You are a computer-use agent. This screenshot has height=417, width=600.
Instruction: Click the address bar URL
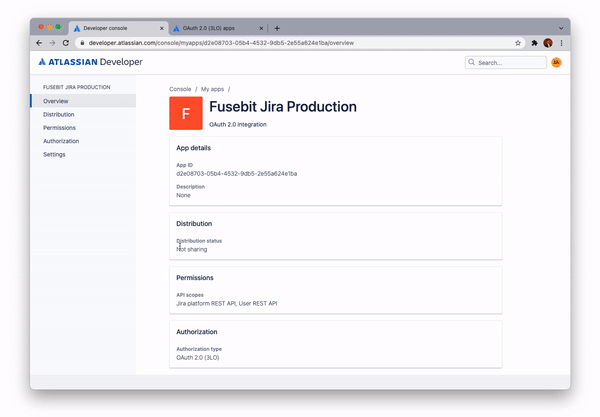click(x=221, y=43)
